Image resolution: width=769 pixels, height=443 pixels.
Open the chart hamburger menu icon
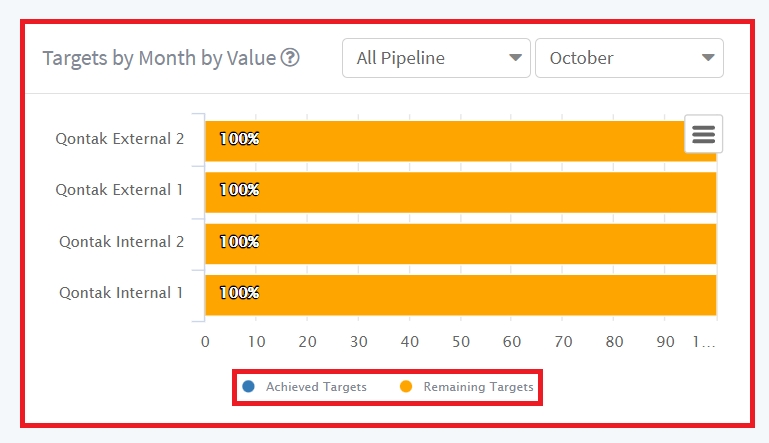[703, 134]
